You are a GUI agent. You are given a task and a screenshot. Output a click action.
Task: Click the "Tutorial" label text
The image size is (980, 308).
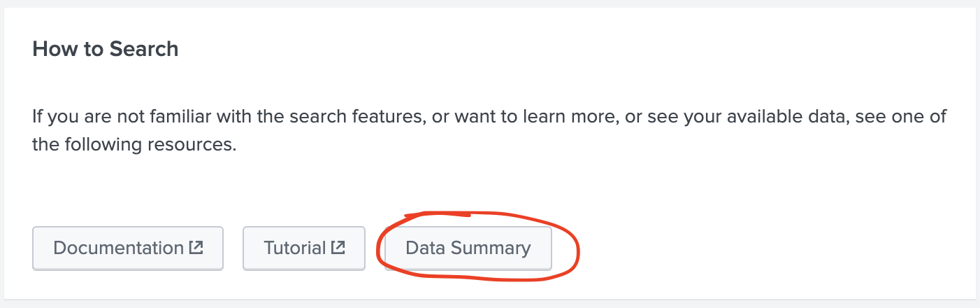tap(295, 248)
